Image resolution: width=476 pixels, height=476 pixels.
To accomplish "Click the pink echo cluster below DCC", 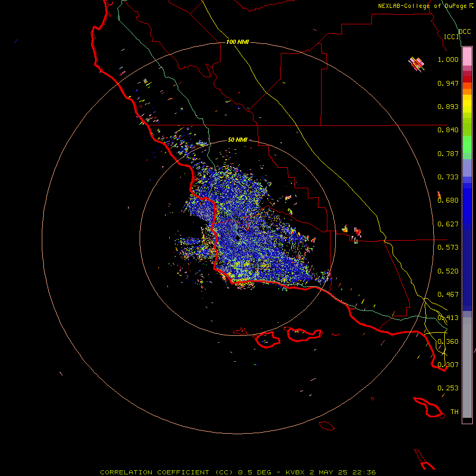I will [x=416, y=65].
